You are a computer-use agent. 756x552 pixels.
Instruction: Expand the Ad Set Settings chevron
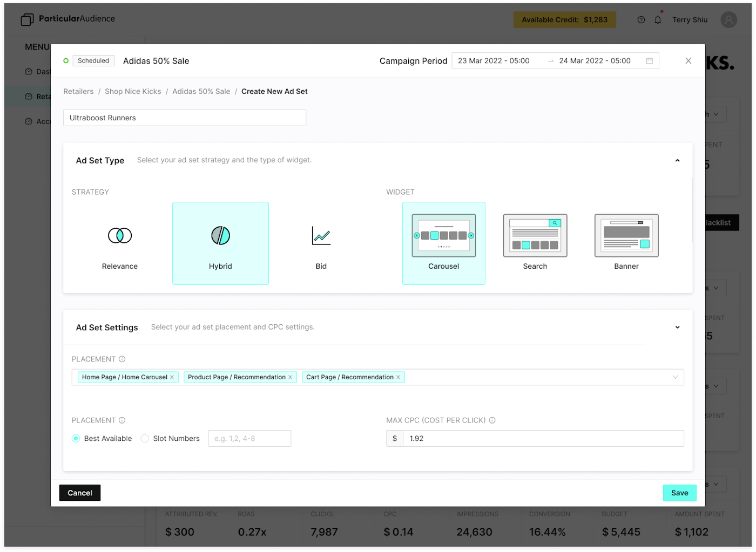(x=677, y=328)
